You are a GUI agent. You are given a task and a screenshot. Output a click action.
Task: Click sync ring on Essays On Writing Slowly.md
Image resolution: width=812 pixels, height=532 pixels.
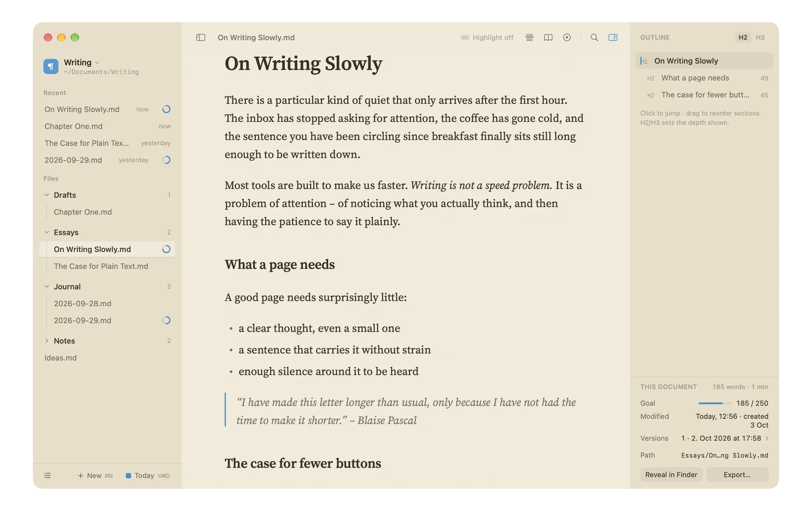tap(166, 249)
